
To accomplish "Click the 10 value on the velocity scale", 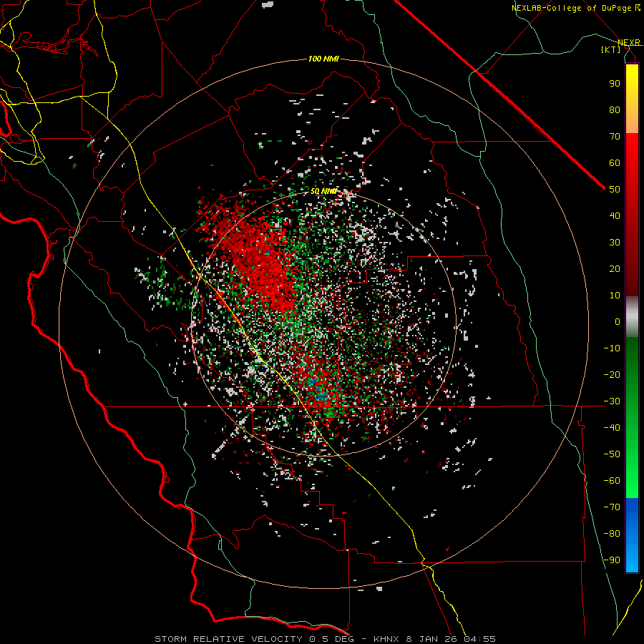I will (x=615, y=296).
